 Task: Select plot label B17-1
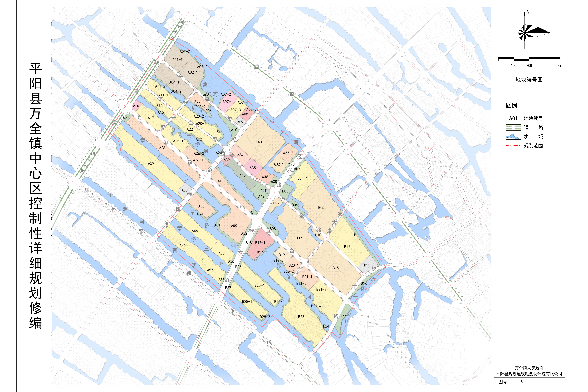tap(260, 243)
